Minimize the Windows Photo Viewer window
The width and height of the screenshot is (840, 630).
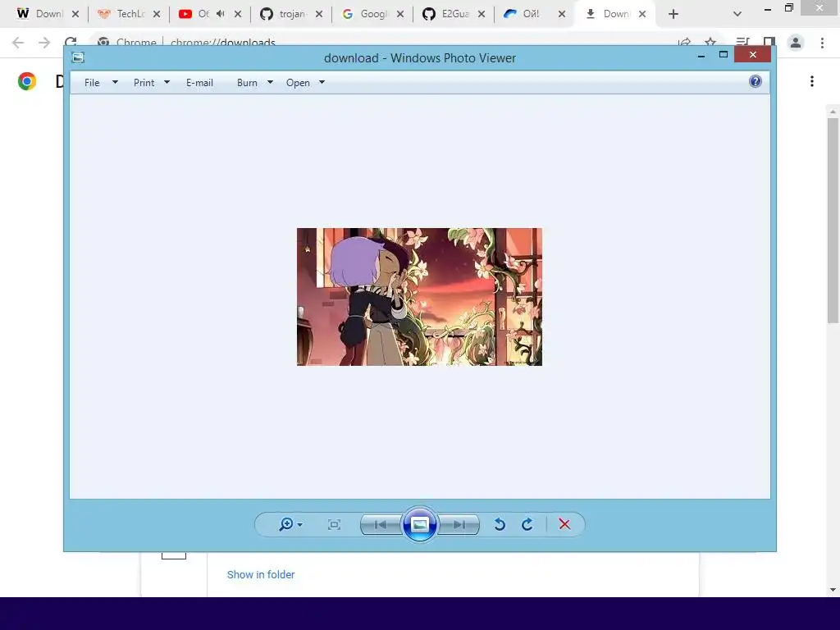click(701, 55)
